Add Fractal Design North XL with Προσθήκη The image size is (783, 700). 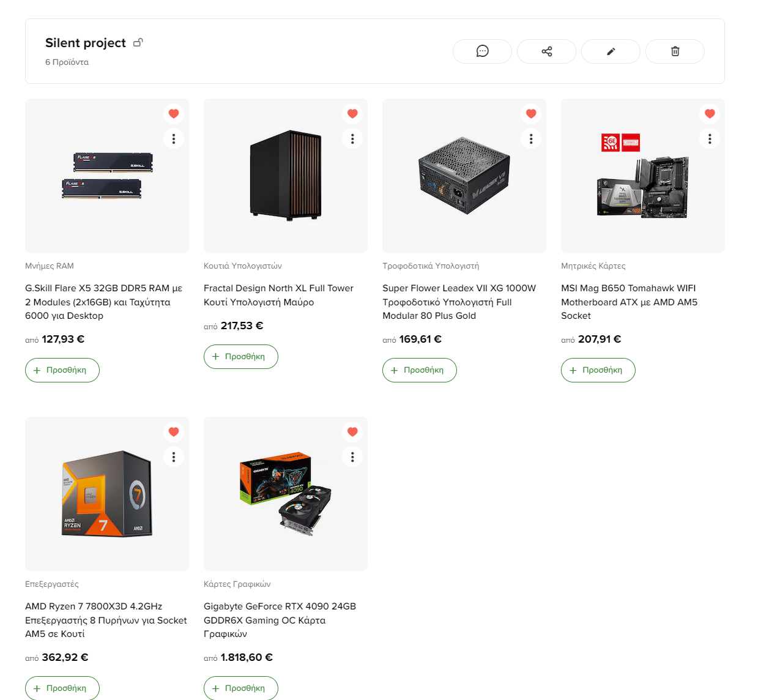click(241, 357)
